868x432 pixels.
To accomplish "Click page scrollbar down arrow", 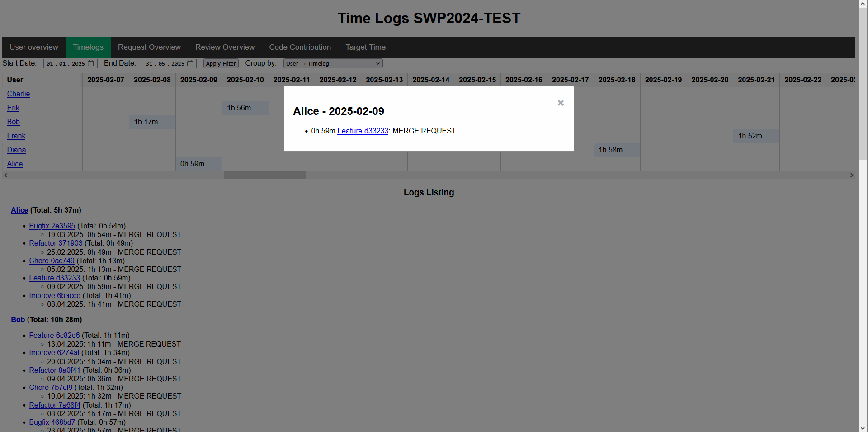I will (x=863, y=428).
